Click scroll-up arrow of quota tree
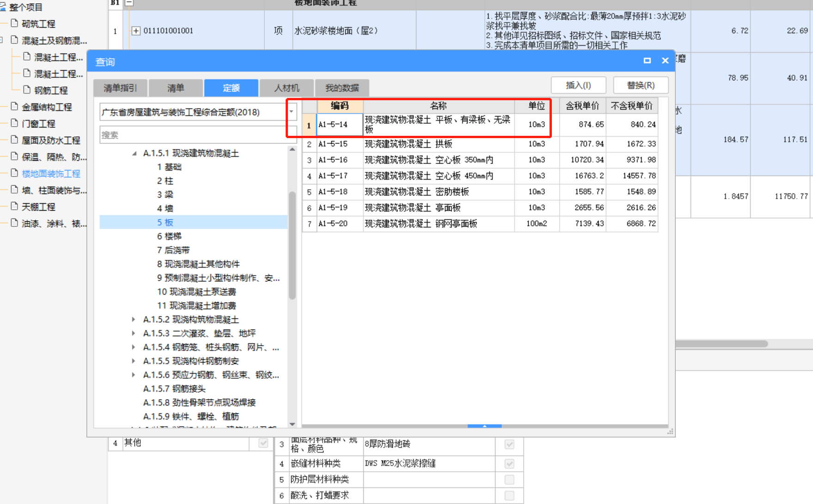The image size is (813, 504). pyautogui.click(x=292, y=149)
